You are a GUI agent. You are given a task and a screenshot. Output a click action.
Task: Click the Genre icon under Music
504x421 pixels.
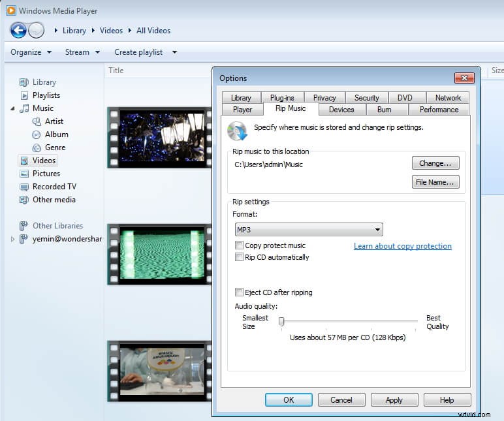click(x=37, y=148)
